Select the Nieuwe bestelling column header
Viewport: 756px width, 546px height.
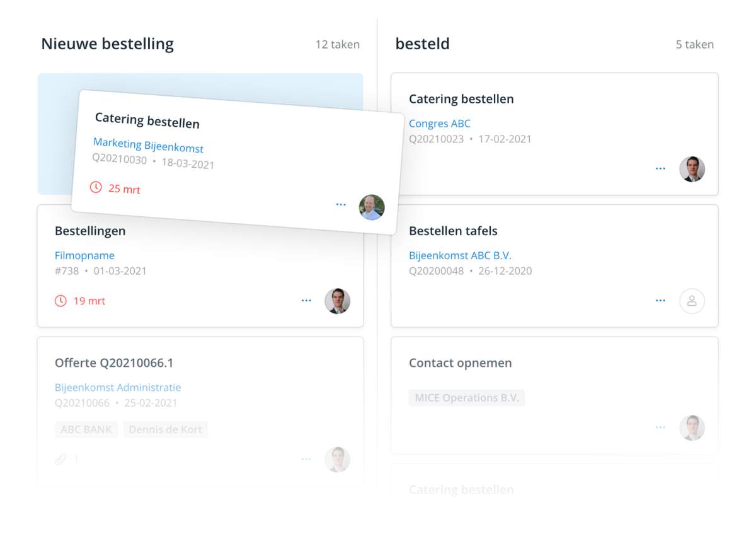(x=107, y=44)
